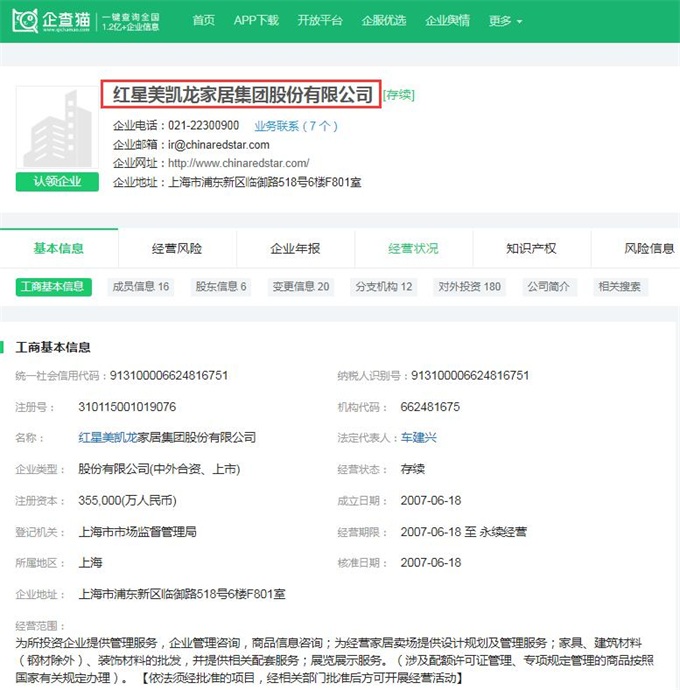Image resolution: width=680 pixels, height=690 pixels.
Task: Click the 成立日期 value 2007-06-18
Action: [431, 500]
